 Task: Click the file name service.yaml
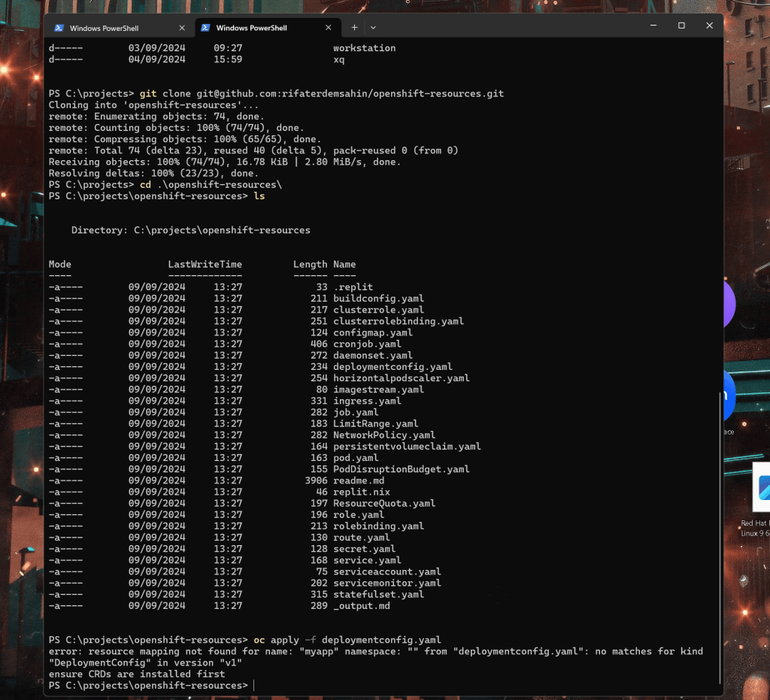(x=367, y=560)
